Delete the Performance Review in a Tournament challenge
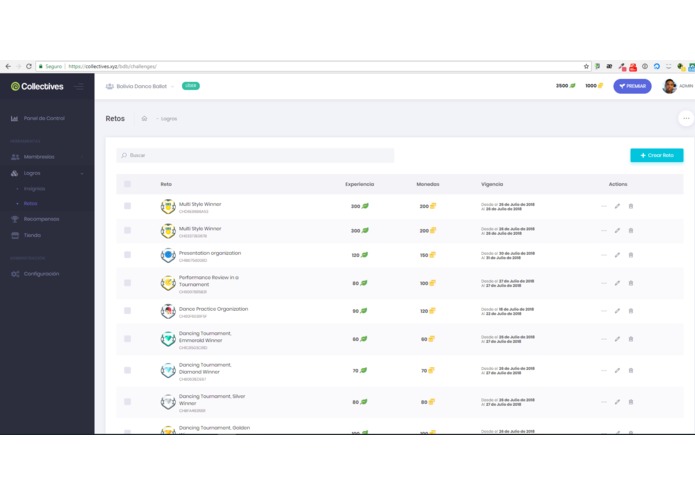Viewport: 695px width, 494px height. 631,283
